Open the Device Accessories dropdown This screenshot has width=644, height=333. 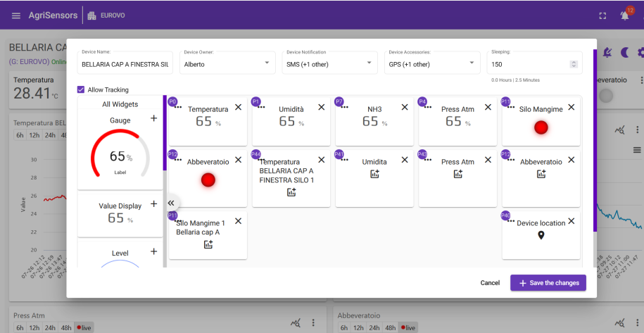pyautogui.click(x=432, y=63)
